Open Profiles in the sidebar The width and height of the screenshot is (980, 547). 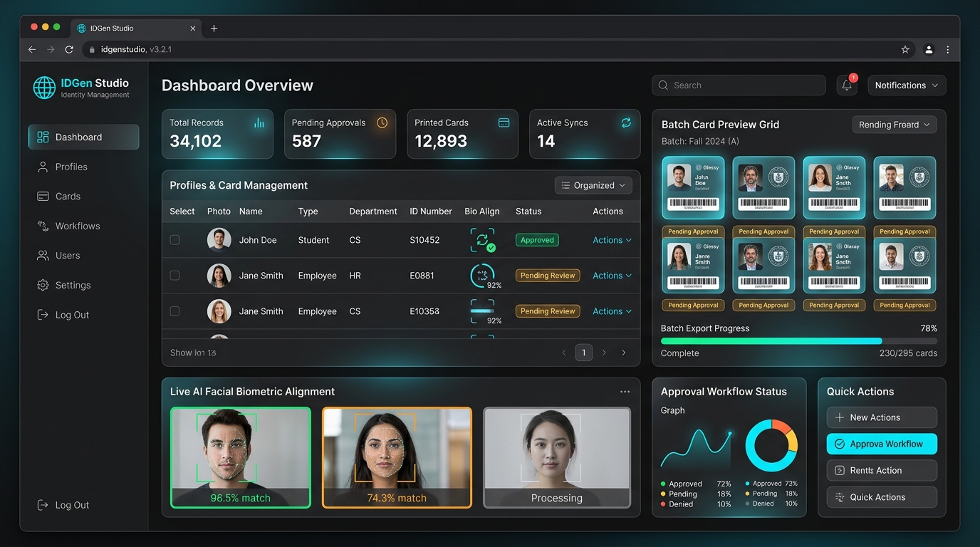click(83, 167)
